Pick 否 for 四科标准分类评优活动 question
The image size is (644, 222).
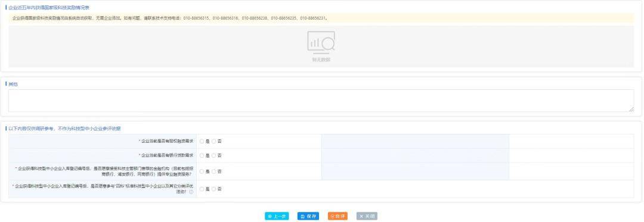click(x=213, y=189)
